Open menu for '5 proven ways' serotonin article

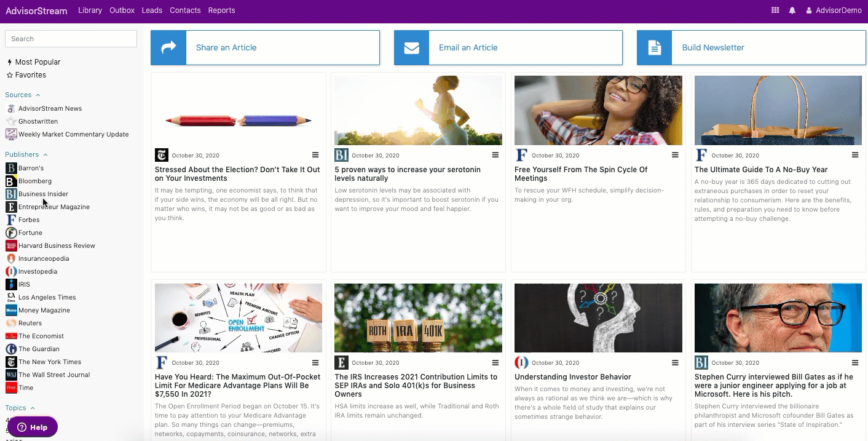(x=495, y=155)
